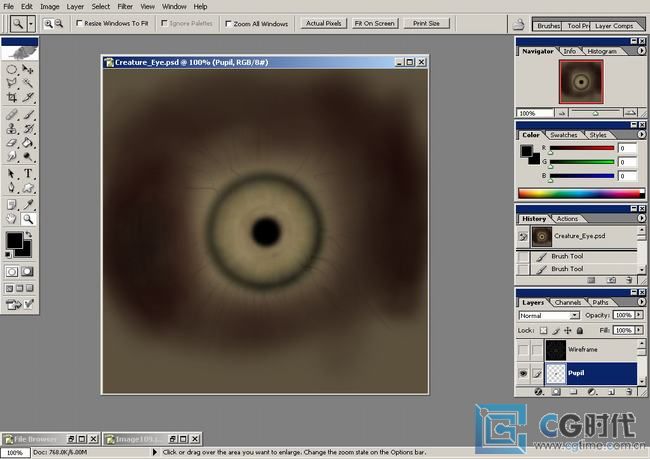Select the Slice tool
Screen dimensions: 650x459
click(x=28, y=97)
